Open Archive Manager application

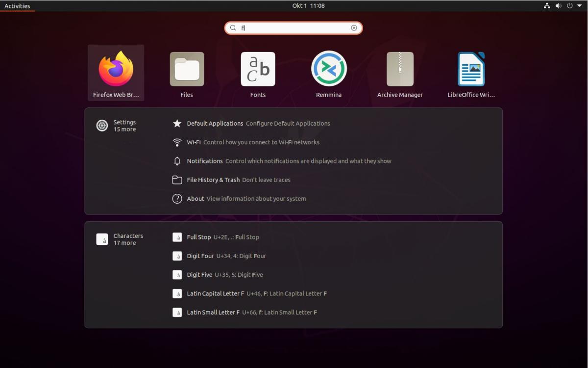(x=400, y=72)
